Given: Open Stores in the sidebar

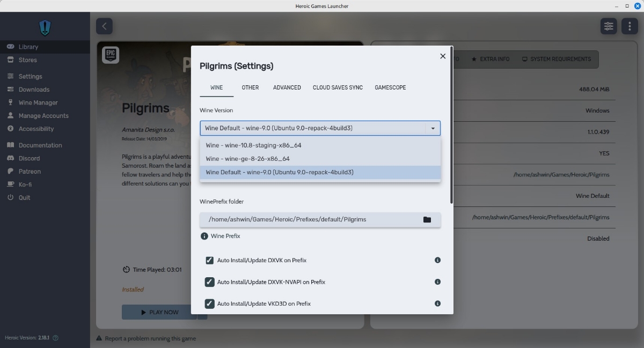Looking at the screenshot, I should coord(45,60).
